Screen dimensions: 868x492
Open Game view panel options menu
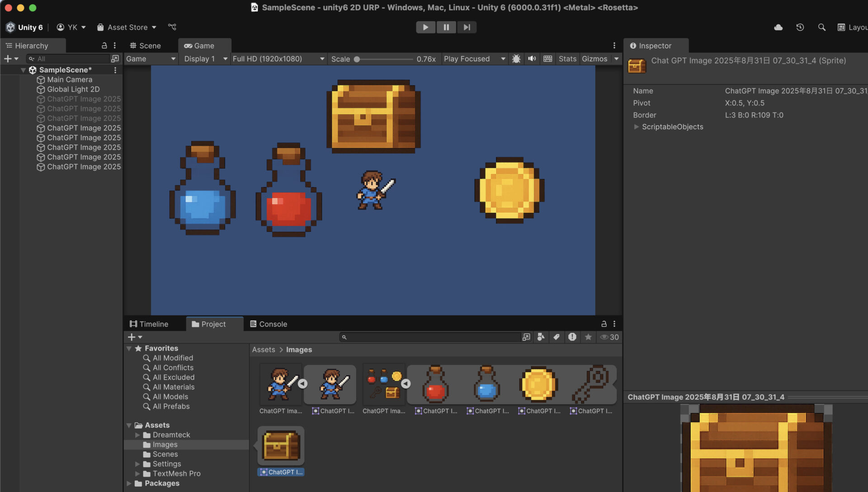[614, 46]
